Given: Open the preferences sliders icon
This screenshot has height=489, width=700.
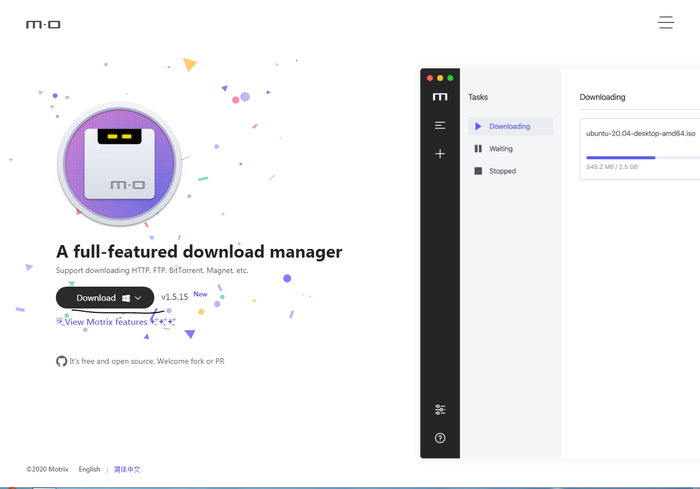Looking at the screenshot, I should 440,410.
